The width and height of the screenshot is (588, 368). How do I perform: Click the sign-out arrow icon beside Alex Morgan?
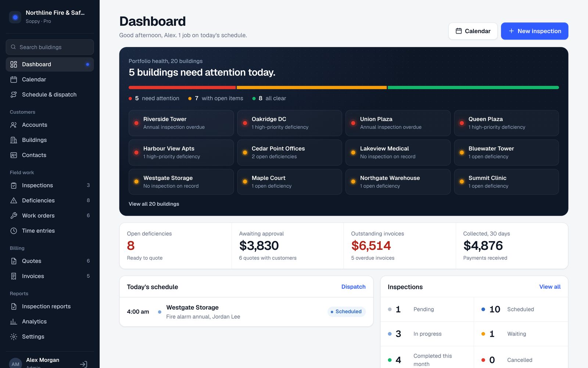83,364
